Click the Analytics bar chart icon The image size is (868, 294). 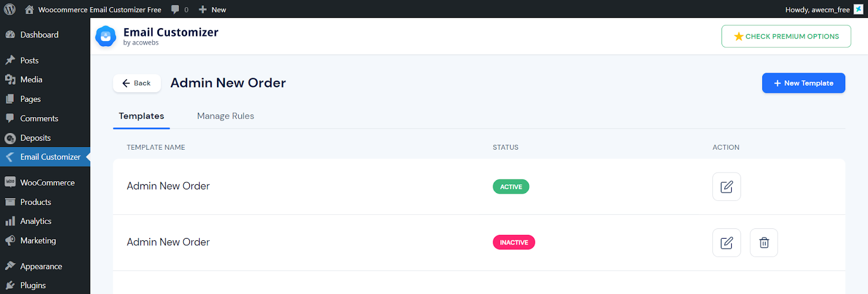pos(10,221)
